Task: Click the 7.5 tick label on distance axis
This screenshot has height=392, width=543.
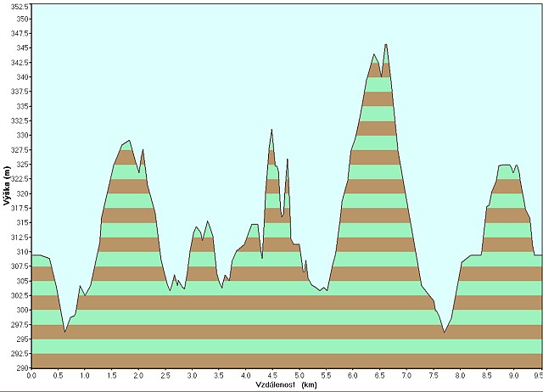Action: point(433,375)
